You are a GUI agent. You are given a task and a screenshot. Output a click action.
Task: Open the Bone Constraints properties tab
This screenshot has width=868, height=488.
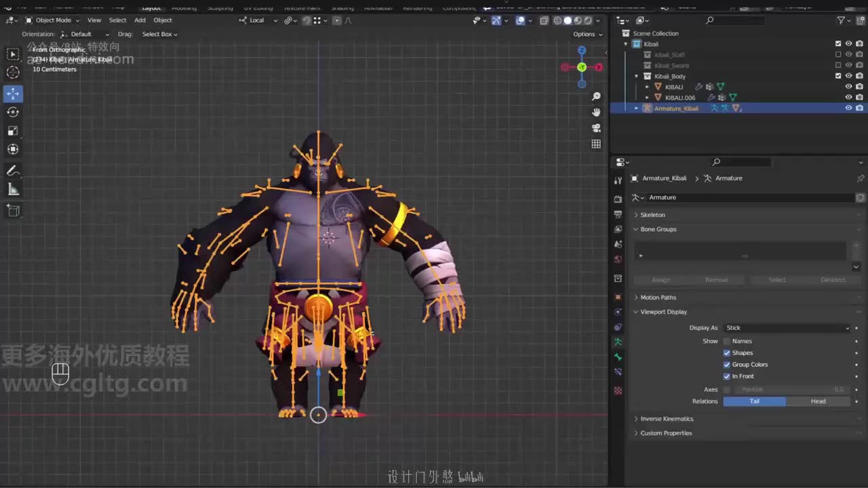click(618, 371)
